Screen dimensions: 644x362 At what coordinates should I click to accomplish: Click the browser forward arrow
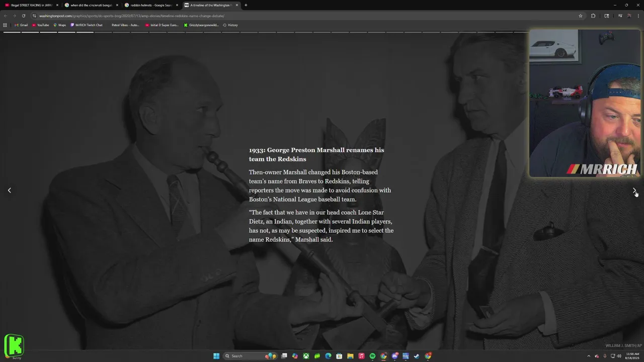[x=14, y=16]
